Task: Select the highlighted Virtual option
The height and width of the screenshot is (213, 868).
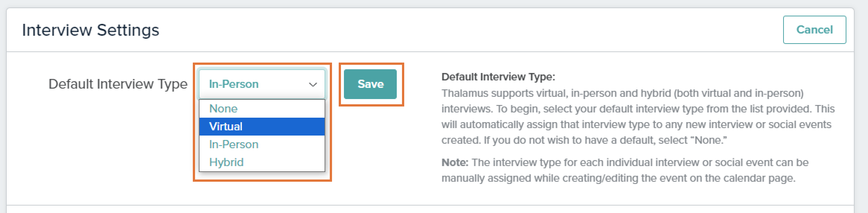Action: pos(226,127)
